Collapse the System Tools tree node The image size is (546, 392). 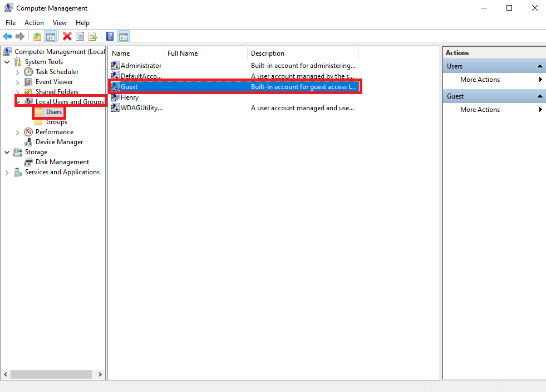coord(7,62)
